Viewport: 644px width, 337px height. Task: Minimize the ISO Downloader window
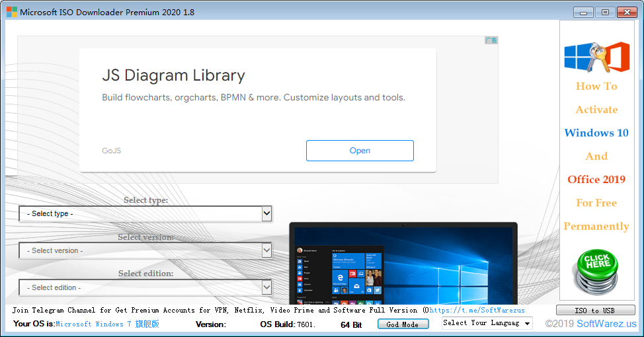(583, 13)
